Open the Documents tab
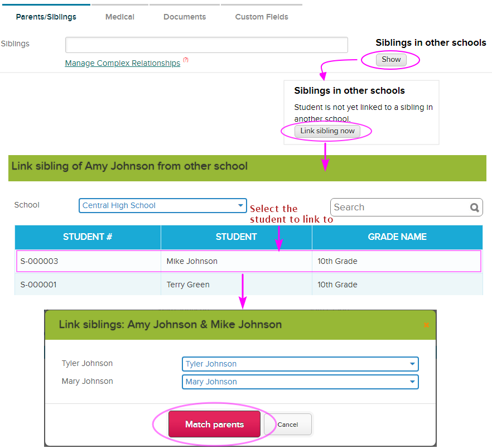The image size is (492, 448). click(185, 17)
